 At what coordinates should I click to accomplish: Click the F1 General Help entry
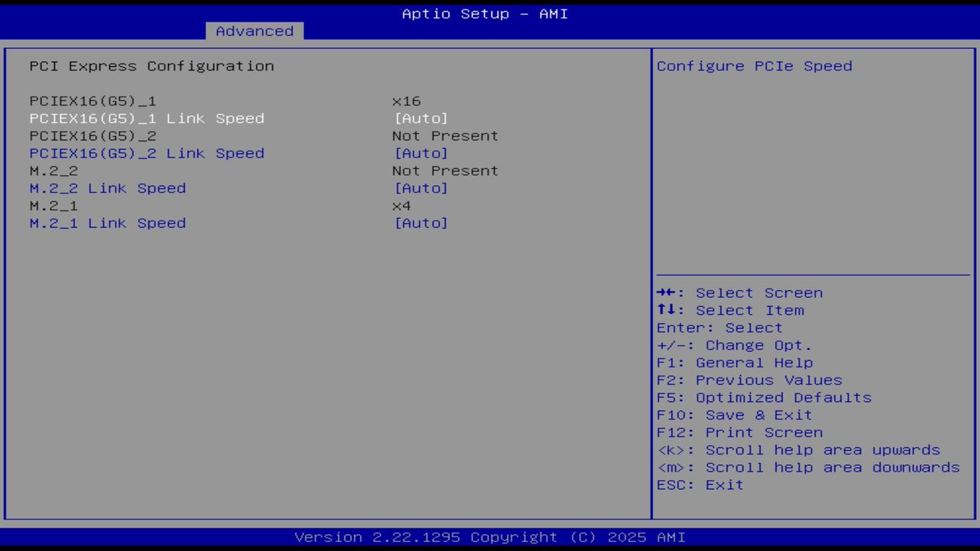[734, 362]
